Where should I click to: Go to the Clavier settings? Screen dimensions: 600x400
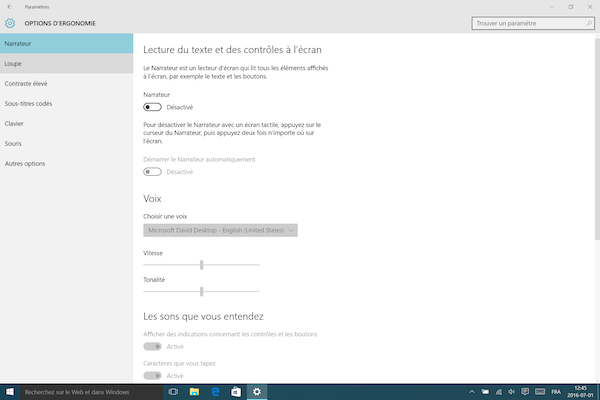click(67, 123)
